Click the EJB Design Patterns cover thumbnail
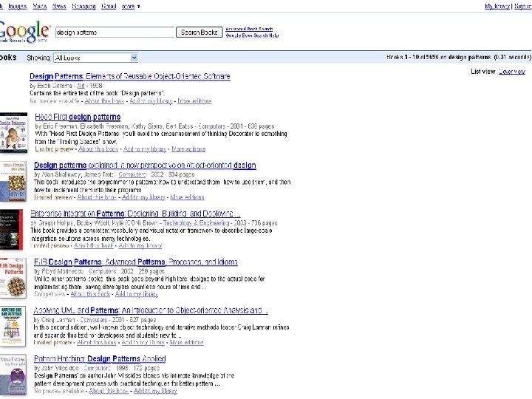532x399 pixels. pyautogui.click(x=13, y=279)
